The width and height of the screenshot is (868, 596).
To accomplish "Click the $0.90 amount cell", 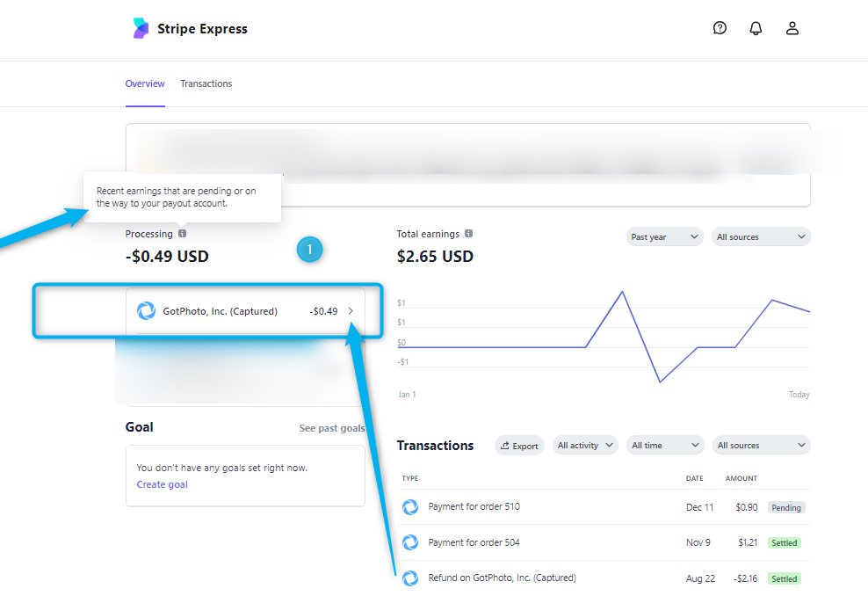I will pyautogui.click(x=746, y=507).
